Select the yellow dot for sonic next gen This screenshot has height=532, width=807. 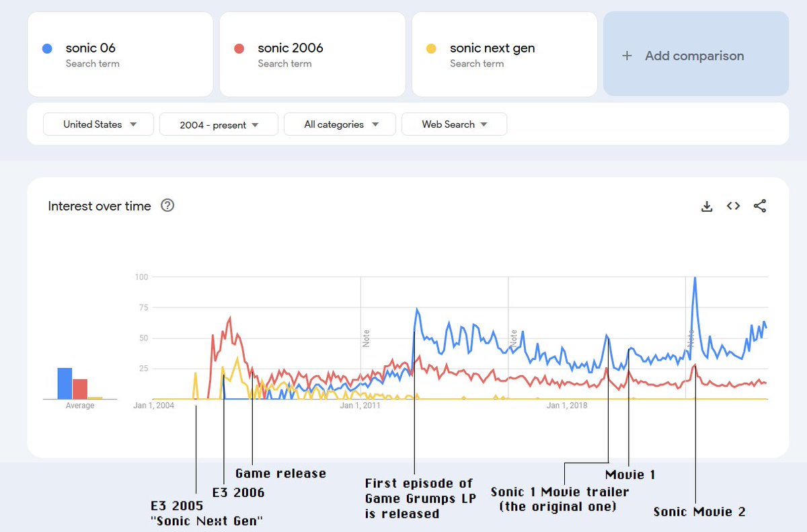[x=431, y=48]
